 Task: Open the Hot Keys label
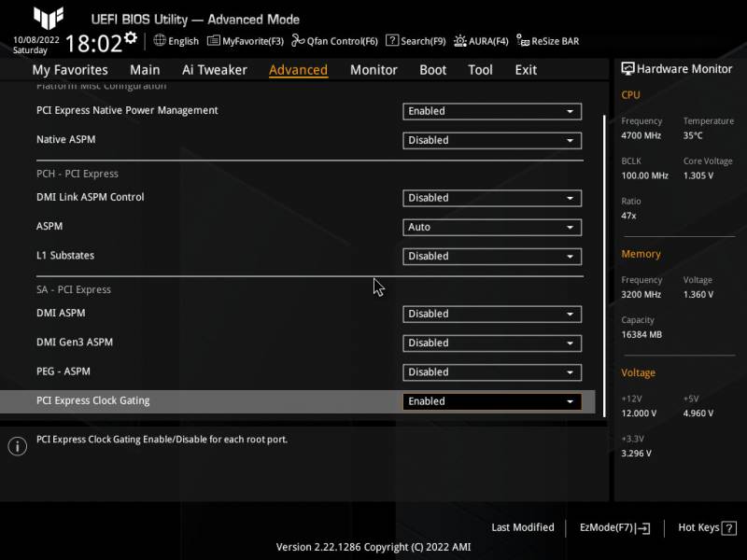pyautogui.click(x=698, y=527)
